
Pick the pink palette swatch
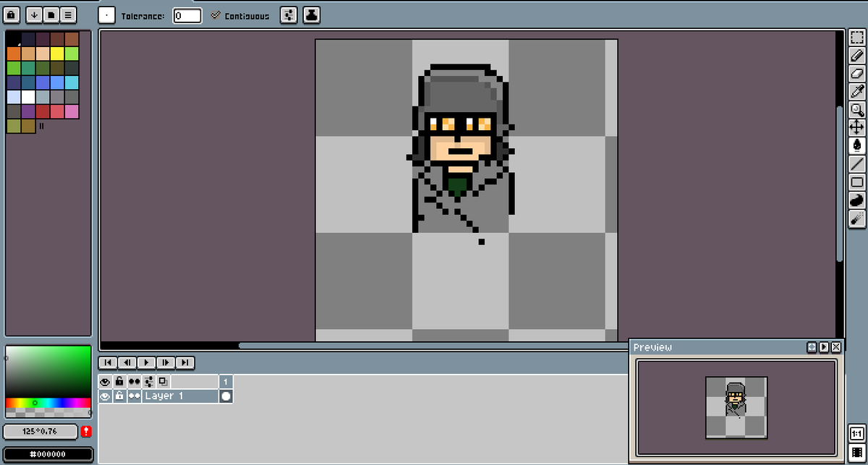click(x=72, y=111)
